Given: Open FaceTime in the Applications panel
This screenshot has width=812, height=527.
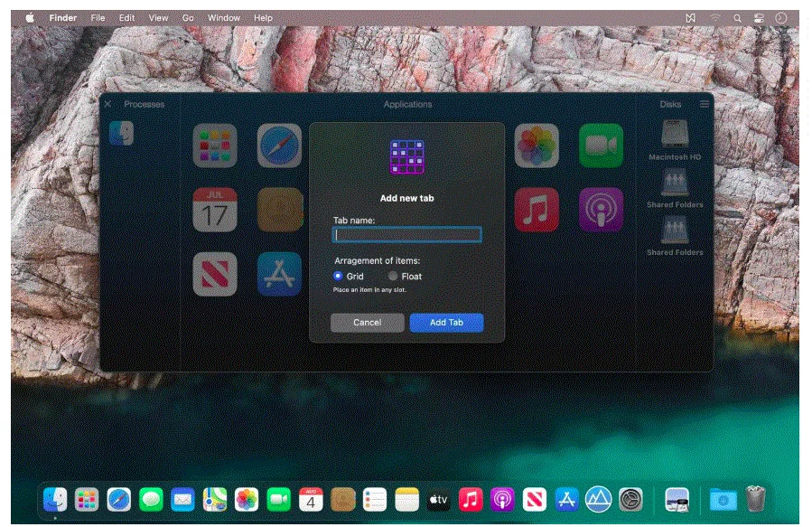Looking at the screenshot, I should tap(601, 146).
